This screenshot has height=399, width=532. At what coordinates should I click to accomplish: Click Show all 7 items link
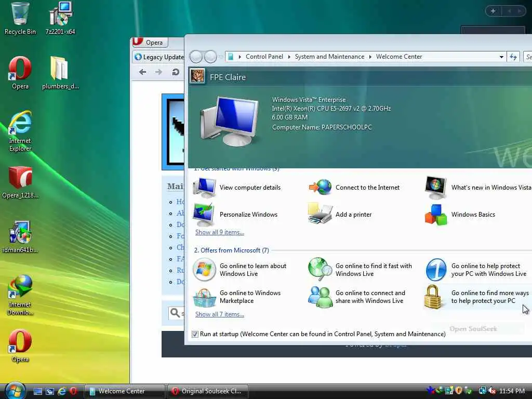point(220,314)
